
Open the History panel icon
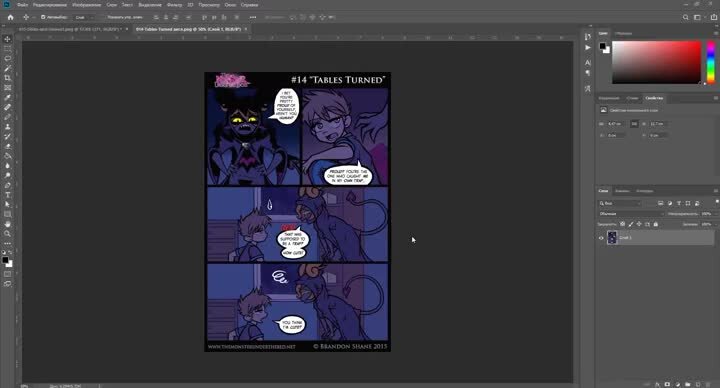[x=588, y=37]
